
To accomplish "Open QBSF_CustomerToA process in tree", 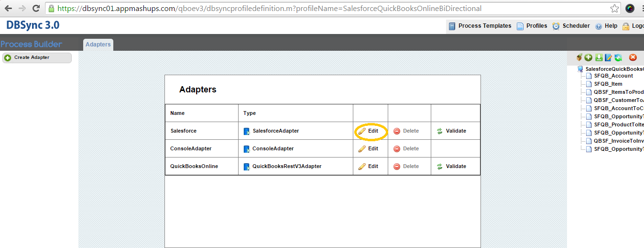I will (619, 100).
